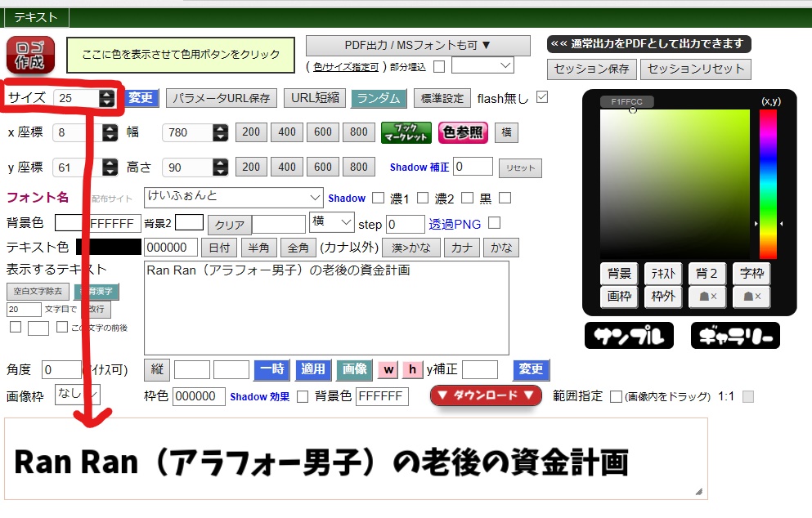
Task: Click the rainbow hue slider bar
Action: (x=768, y=184)
